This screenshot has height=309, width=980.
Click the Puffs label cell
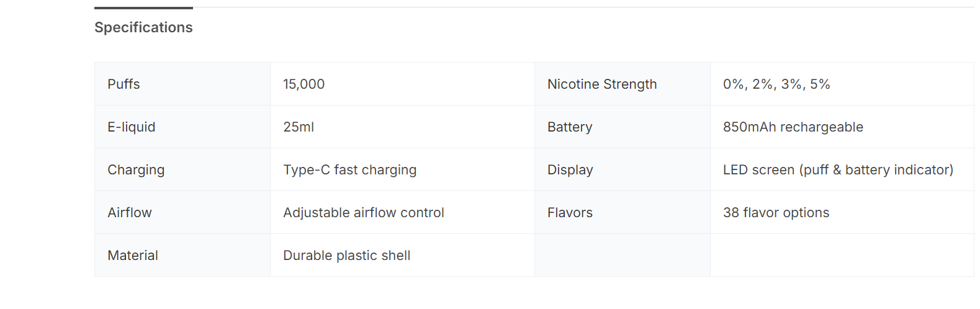(124, 84)
